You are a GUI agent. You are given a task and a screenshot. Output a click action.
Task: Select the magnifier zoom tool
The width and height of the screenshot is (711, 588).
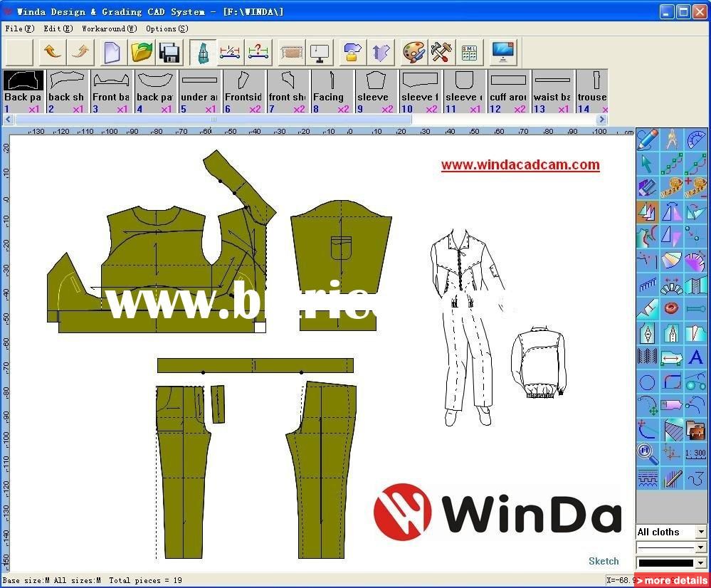648,453
